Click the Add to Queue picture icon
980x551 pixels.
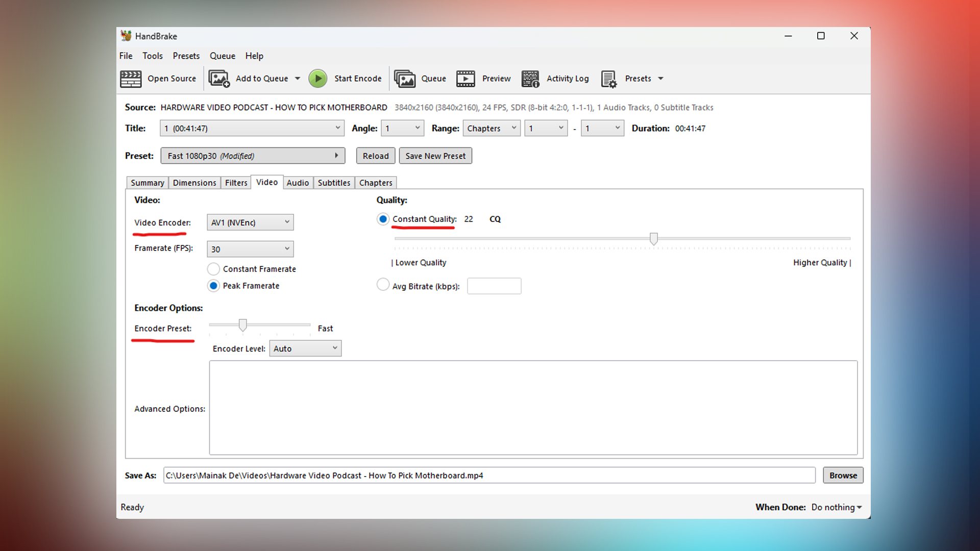[x=219, y=79]
